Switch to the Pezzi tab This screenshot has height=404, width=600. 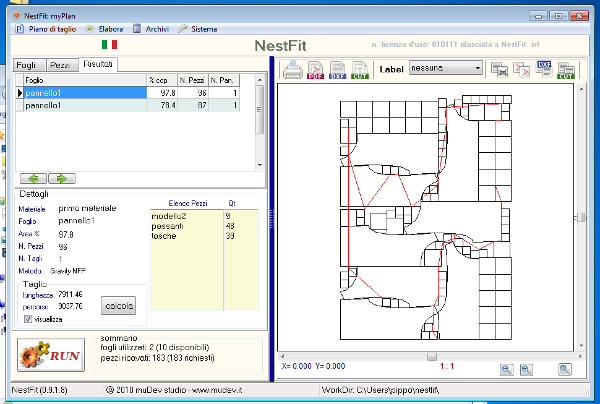tap(62, 65)
